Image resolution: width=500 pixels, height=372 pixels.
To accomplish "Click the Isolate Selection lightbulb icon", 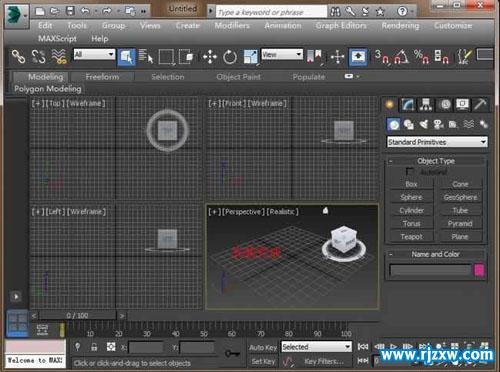I will [77, 347].
